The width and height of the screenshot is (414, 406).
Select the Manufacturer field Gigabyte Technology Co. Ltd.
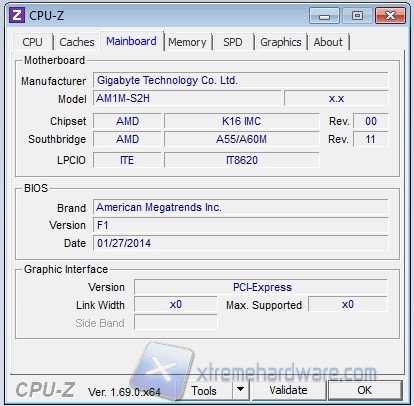pos(240,80)
